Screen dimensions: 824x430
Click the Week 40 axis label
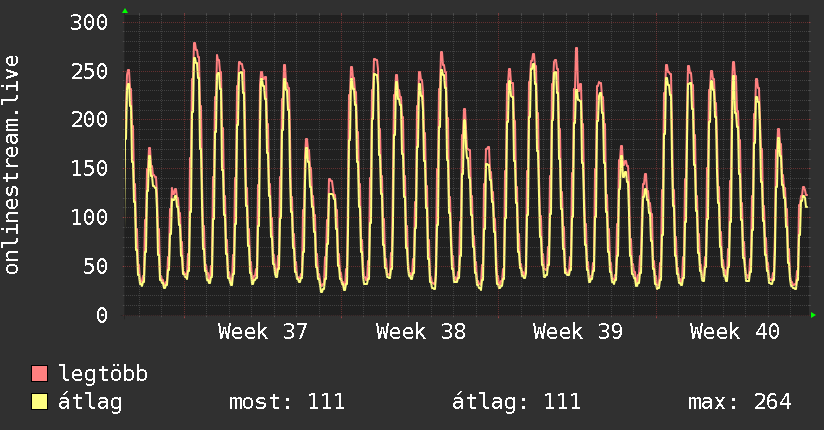(735, 332)
